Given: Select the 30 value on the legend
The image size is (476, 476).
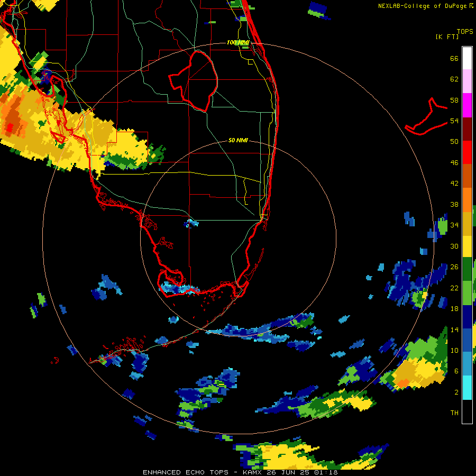Looking at the screenshot, I should [x=454, y=246].
